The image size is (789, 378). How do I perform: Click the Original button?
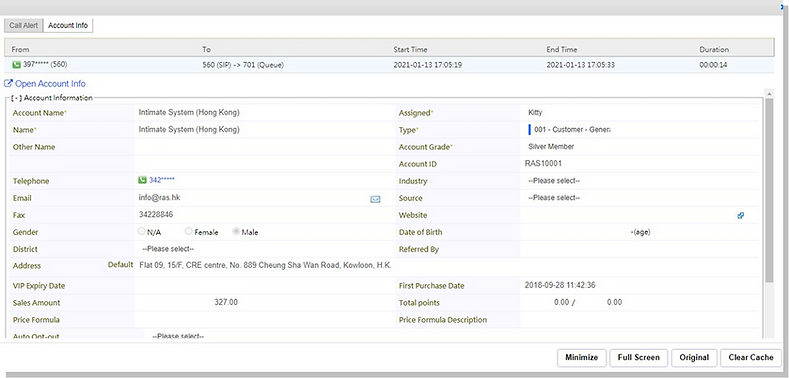coord(694,357)
